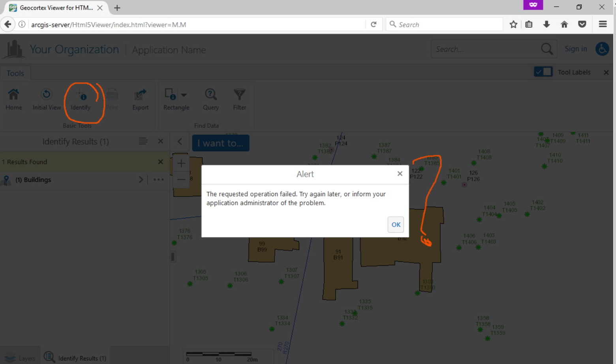
Task: Bookmark this page with star icon
Action: (x=513, y=24)
